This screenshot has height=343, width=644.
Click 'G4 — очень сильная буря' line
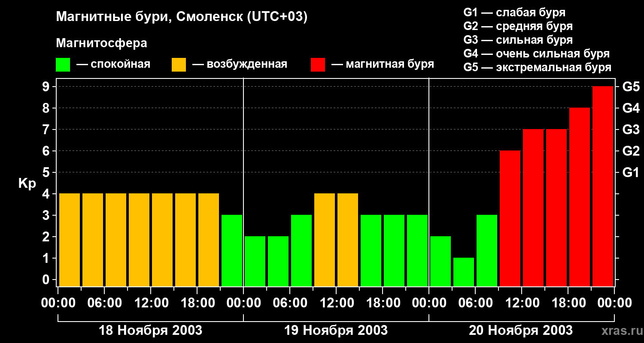click(537, 54)
